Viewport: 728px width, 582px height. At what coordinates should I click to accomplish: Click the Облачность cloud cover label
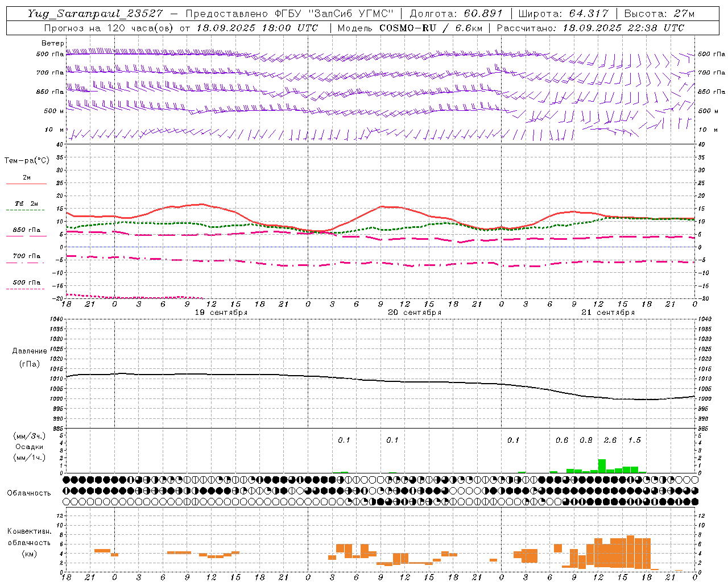(29, 493)
